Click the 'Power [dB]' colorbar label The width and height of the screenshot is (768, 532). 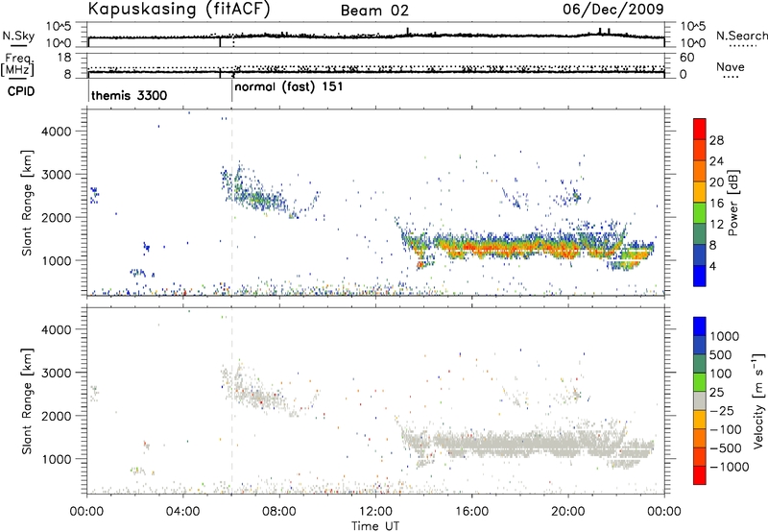coord(732,203)
